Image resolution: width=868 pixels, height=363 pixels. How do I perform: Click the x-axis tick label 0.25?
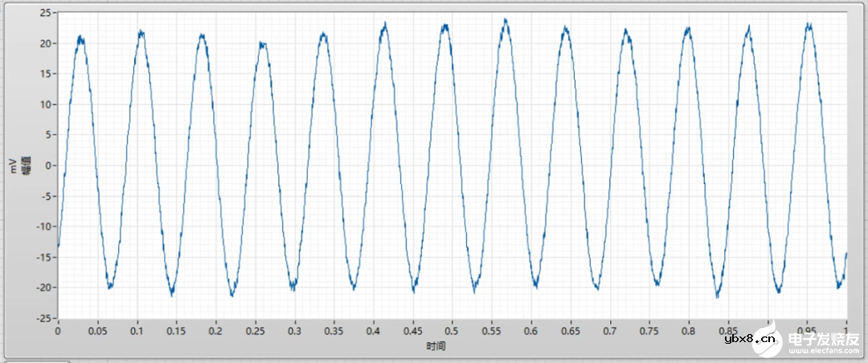pos(255,330)
